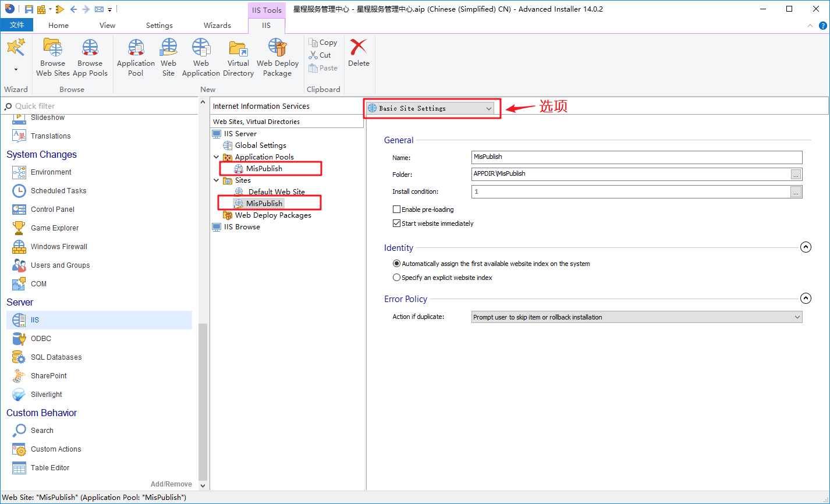Switch to the Wizards ribbon tab

click(x=217, y=26)
